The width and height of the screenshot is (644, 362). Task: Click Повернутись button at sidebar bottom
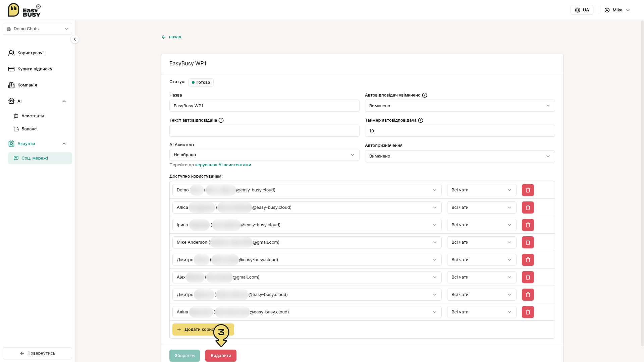coord(37,353)
